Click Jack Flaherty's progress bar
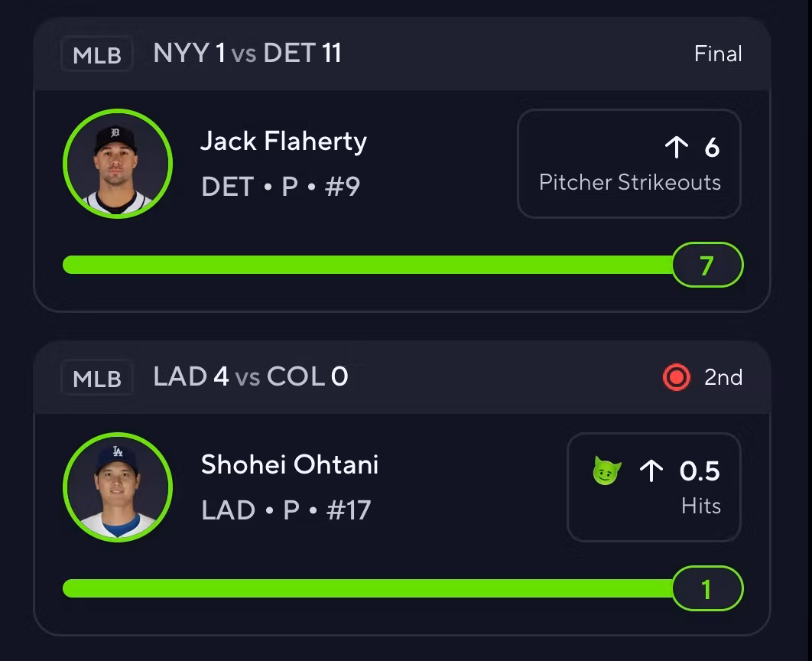The width and height of the screenshot is (812, 661). 367,265
